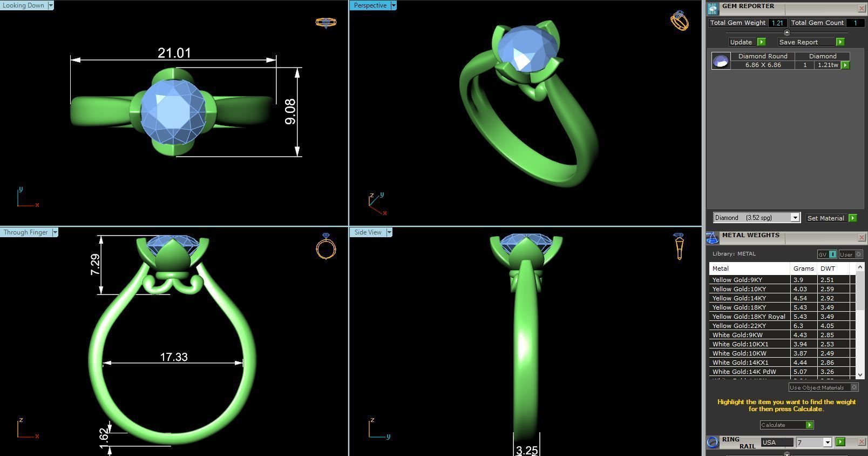Close the Gem Reporter panel

click(862, 9)
